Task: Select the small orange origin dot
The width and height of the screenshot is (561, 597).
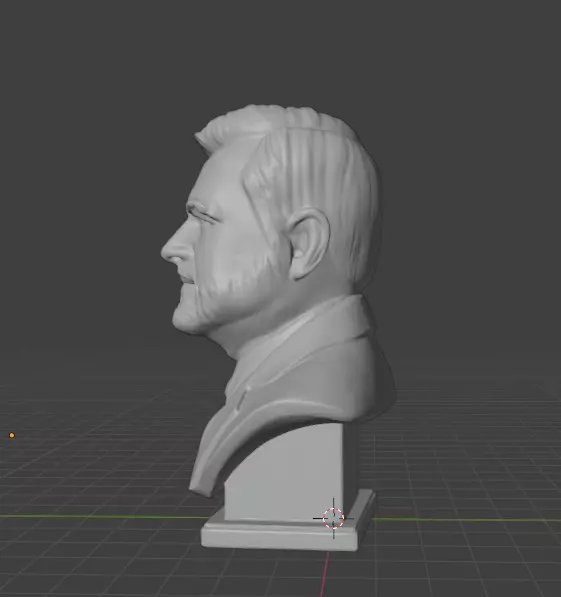Action: (x=12, y=435)
